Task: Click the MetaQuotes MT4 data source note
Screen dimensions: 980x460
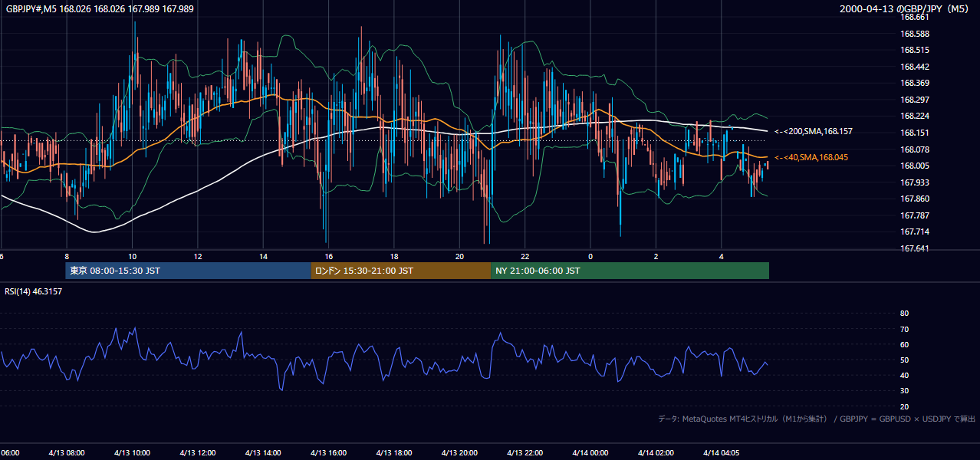Action: [x=817, y=419]
